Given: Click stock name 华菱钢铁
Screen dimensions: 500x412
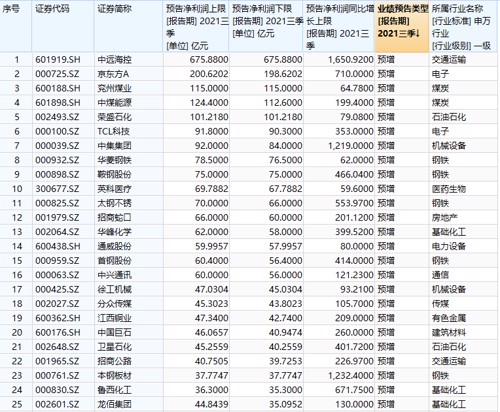Looking at the screenshot, I should point(114,160).
